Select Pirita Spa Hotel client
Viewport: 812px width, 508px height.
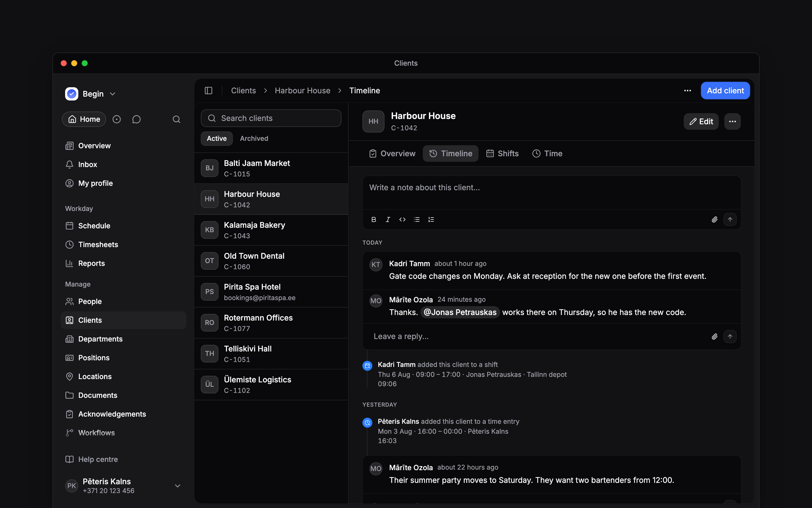coord(271,292)
